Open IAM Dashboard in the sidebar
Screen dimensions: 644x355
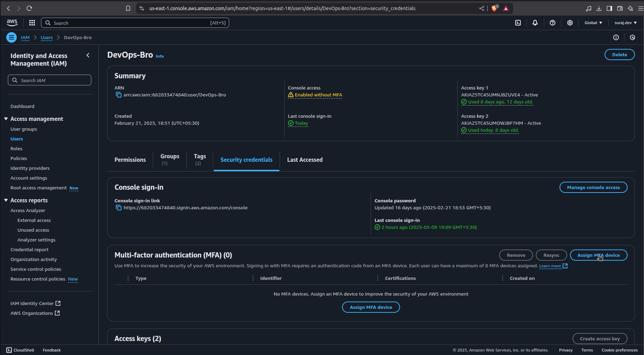pos(22,106)
